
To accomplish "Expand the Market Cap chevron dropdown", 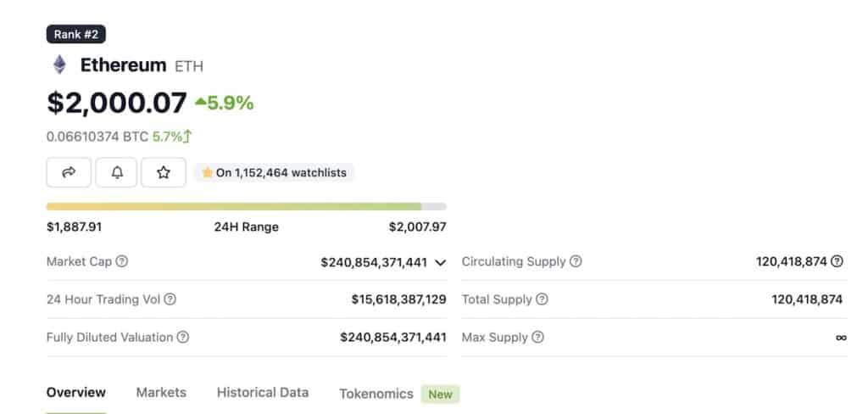I will coord(440,262).
